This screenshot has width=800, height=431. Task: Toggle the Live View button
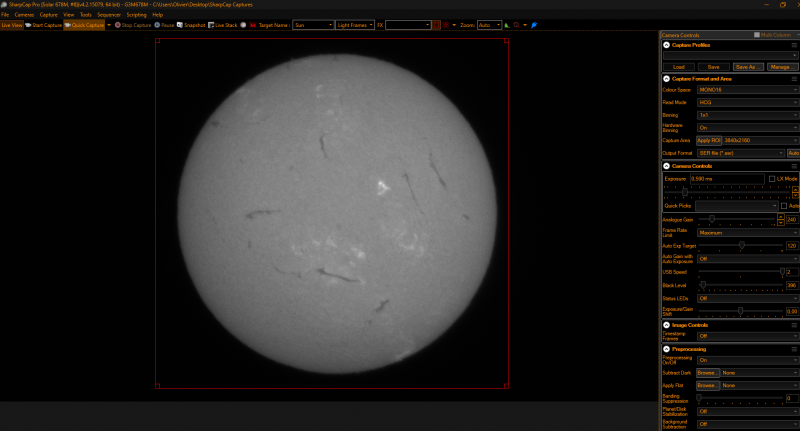coord(12,25)
